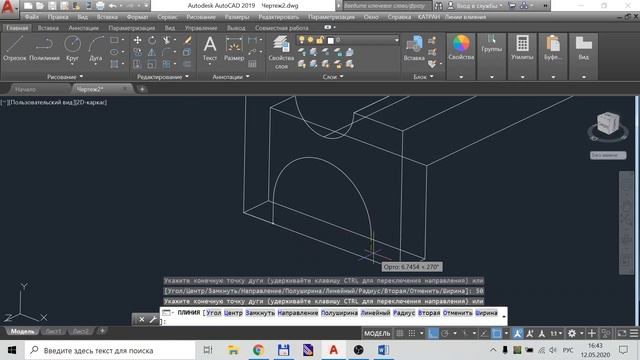Activate the Fillet tool
The image size is (640, 360).
(166, 52)
